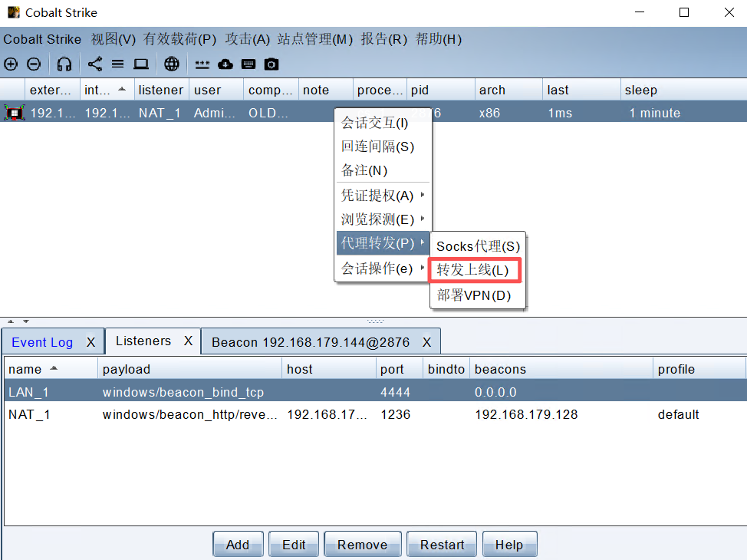This screenshot has width=747, height=560.
Task: Choose 会话交互(I) from context menu
Action: 383,123
